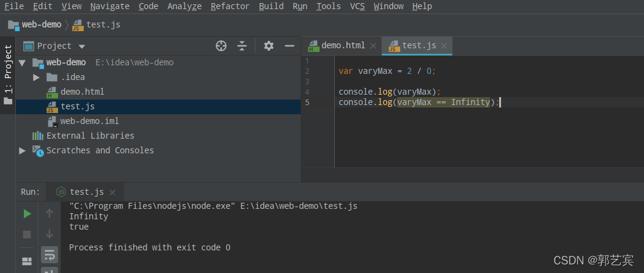Open the Help menu
The height and width of the screenshot is (273, 644).
[422, 6]
